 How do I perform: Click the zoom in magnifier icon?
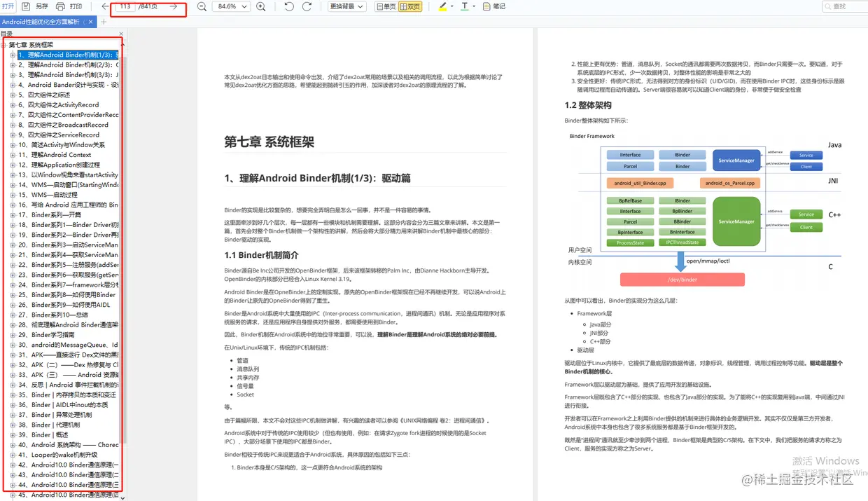(261, 6)
